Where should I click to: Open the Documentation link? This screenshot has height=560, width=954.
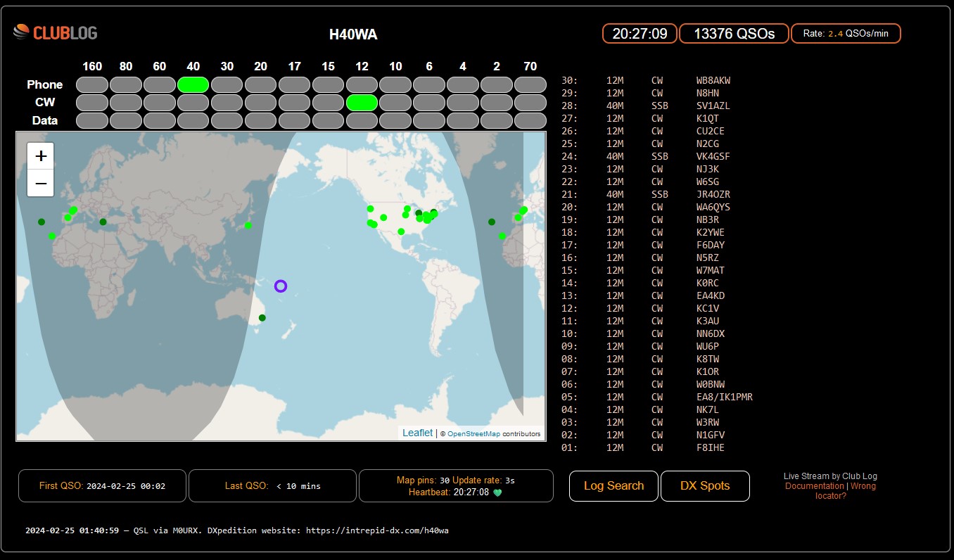[x=814, y=486]
